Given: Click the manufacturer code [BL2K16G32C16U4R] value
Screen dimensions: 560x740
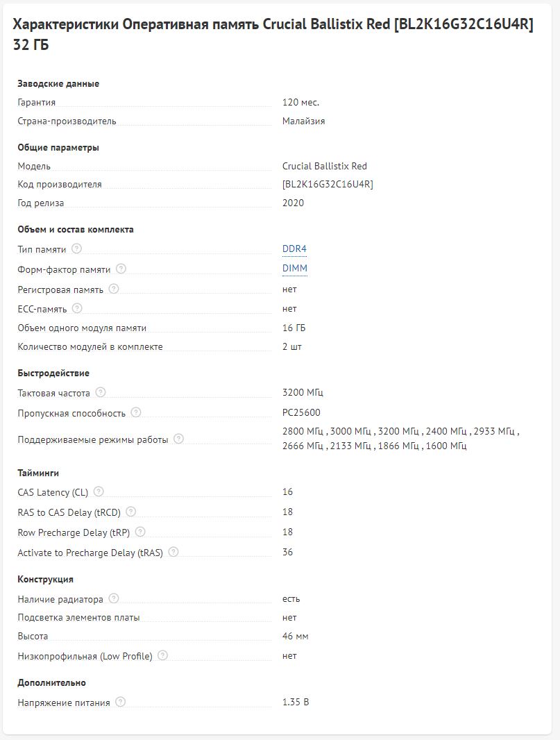Looking at the screenshot, I should 328,184.
